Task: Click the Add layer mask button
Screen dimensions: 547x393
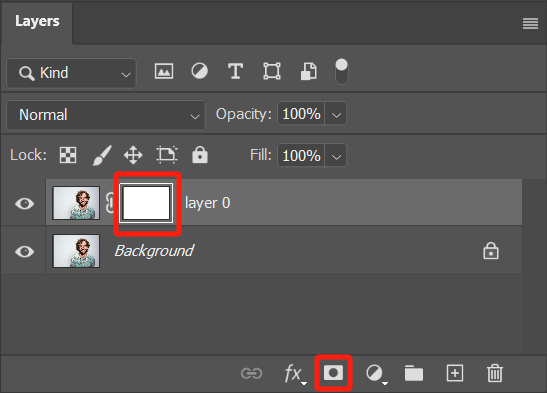Action: point(334,373)
